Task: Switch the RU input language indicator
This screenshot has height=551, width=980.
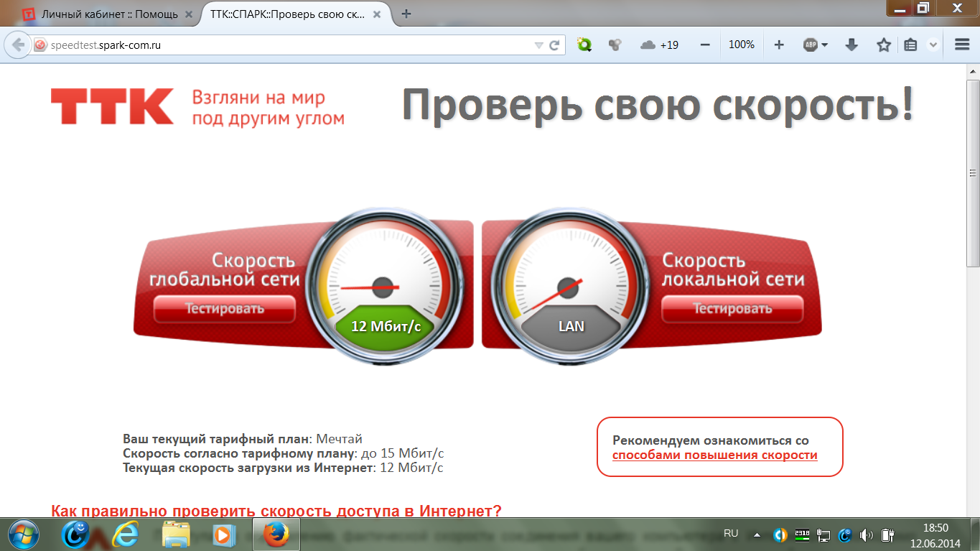Action: pyautogui.click(x=731, y=534)
